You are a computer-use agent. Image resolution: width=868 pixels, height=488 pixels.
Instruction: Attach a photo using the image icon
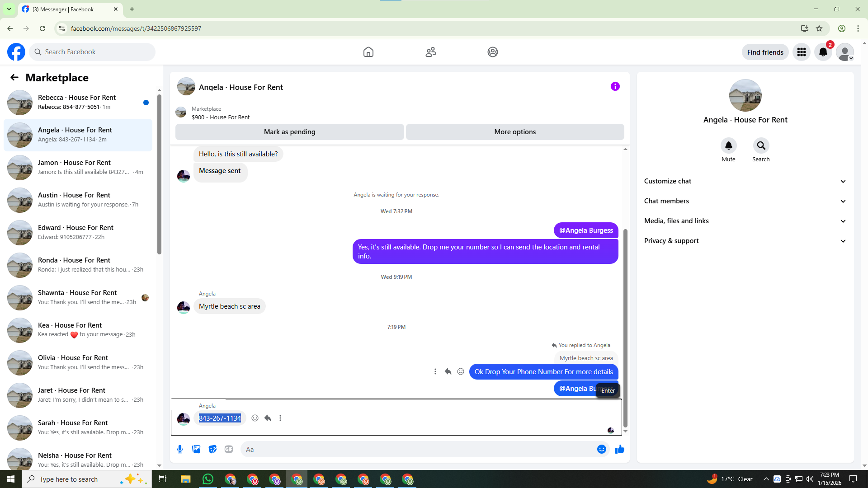coord(196,449)
